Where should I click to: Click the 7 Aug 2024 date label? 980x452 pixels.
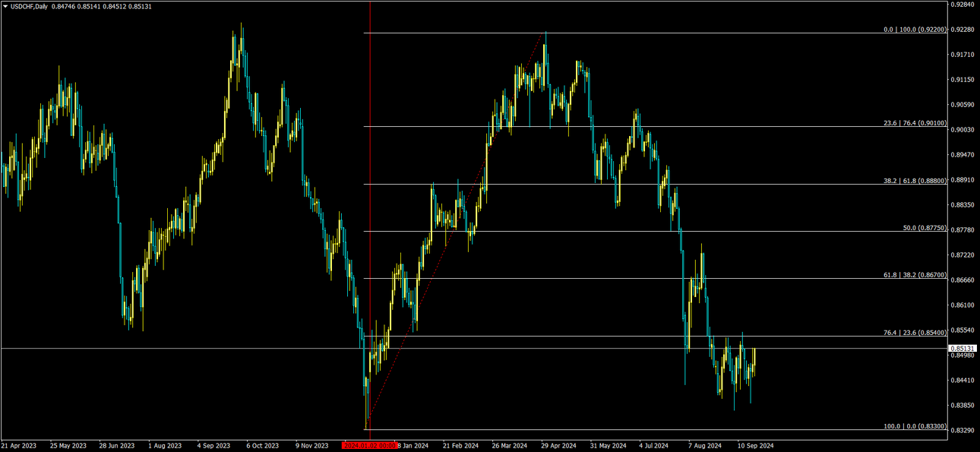point(706,446)
